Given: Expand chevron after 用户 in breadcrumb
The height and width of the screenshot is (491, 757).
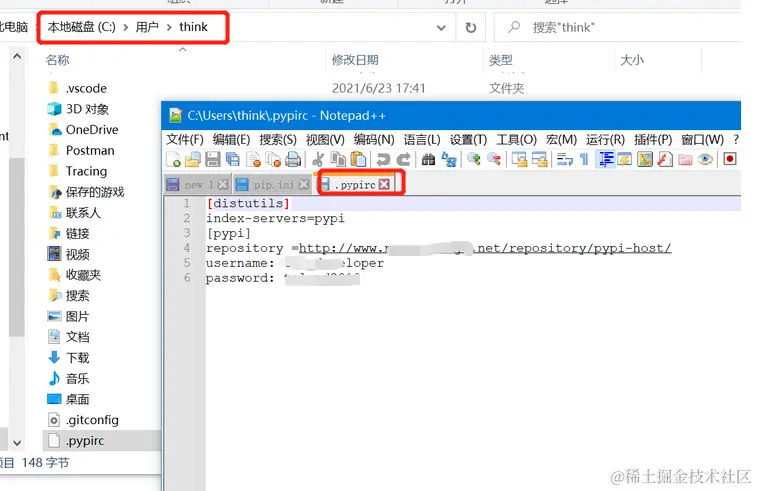Looking at the screenshot, I should click(169, 28).
